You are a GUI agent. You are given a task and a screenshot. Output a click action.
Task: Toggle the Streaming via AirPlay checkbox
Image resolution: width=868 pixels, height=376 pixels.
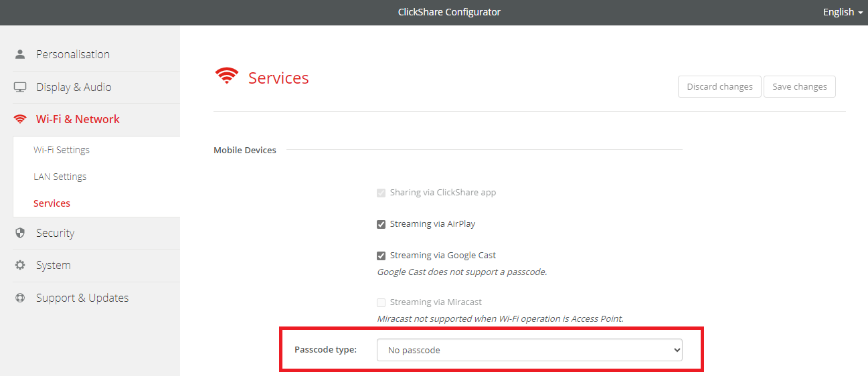381,224
